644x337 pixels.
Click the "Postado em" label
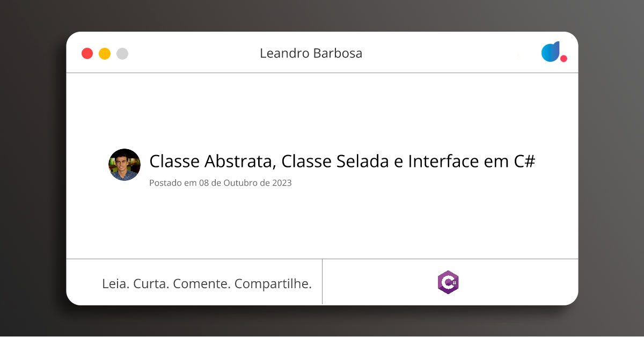tap(173, 182)
